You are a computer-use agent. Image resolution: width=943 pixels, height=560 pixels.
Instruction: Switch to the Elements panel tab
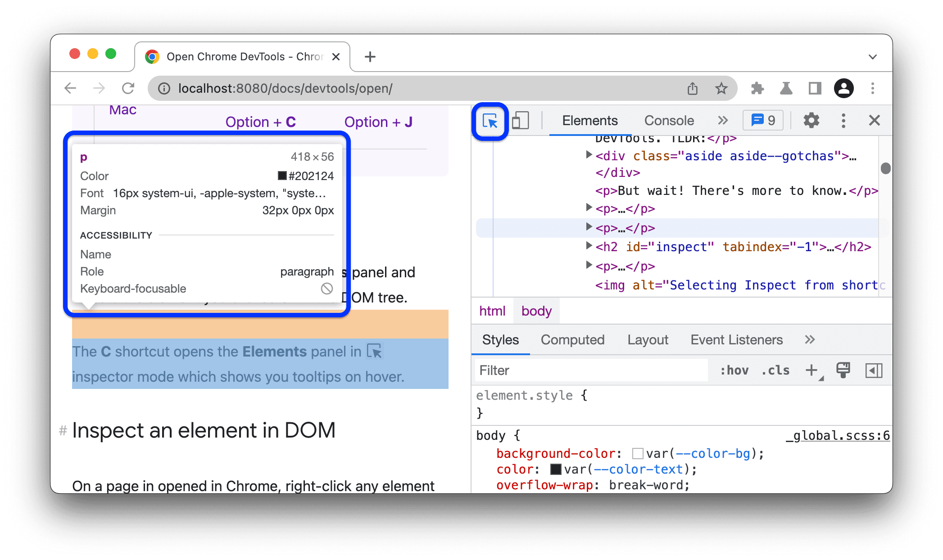(589, 120)
